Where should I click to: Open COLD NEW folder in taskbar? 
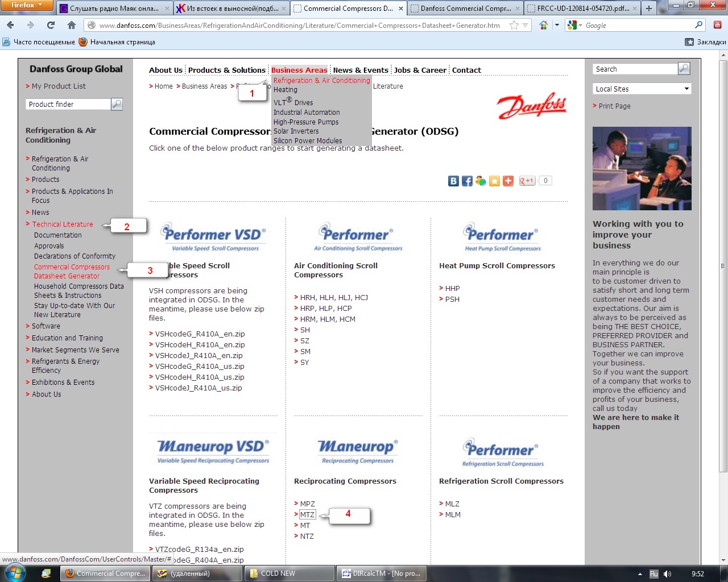(x=289, y=573)
